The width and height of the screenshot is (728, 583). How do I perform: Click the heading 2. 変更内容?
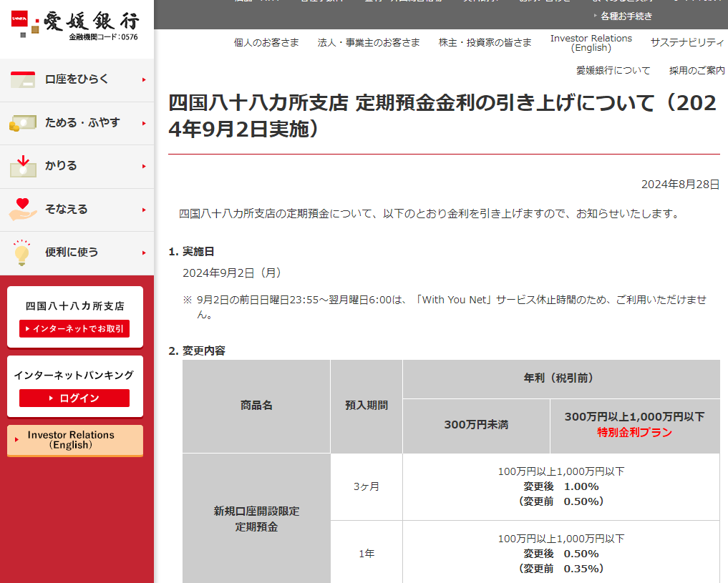coord(197,351)
